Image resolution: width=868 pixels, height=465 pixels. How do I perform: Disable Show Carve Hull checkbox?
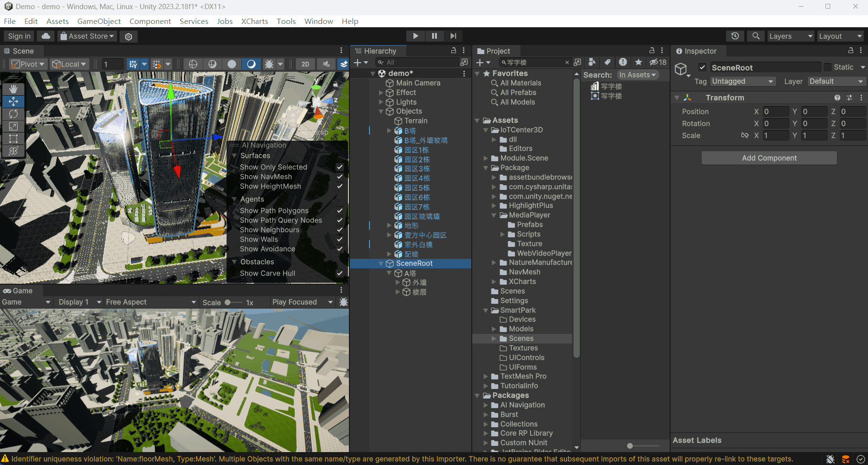[340, 273]
